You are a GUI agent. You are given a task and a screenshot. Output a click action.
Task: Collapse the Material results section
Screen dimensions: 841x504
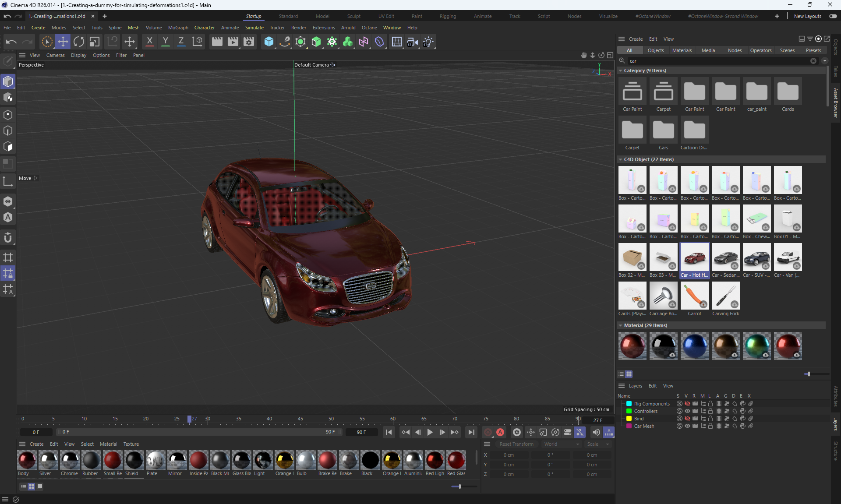pyautogui.click(x=620, y=325)
